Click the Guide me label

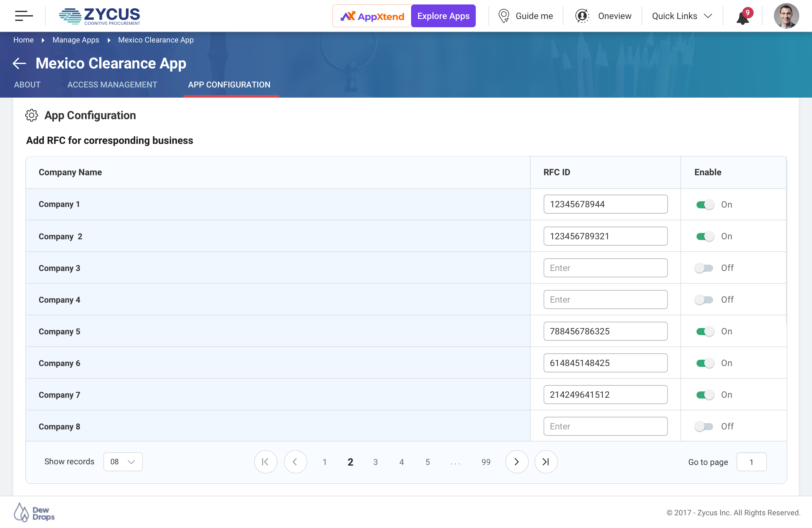coord(534,16)
